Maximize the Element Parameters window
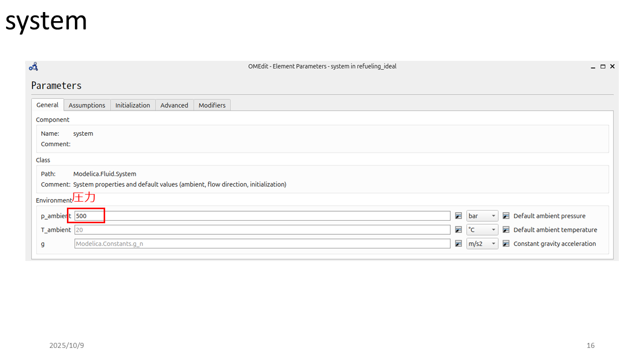 pyautogui.click(x=603, y=66)
